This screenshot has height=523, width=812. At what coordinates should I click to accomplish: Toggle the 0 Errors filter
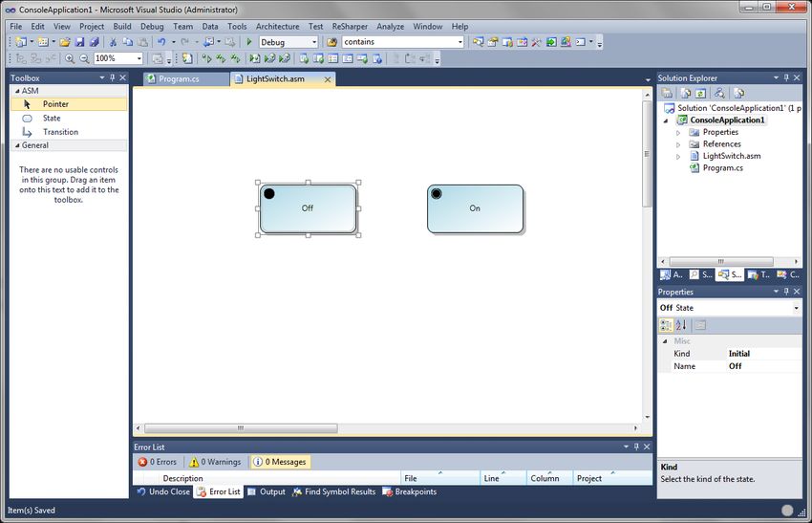coord(158,462)
